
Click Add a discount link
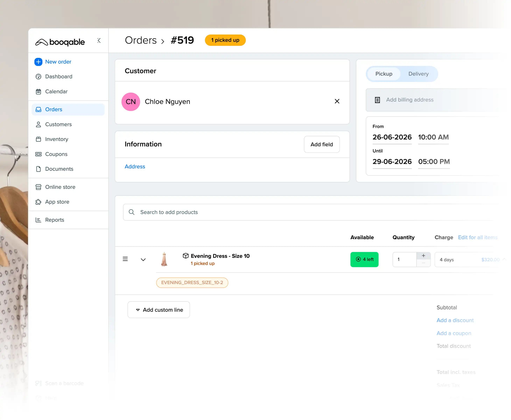click(455, 320)
